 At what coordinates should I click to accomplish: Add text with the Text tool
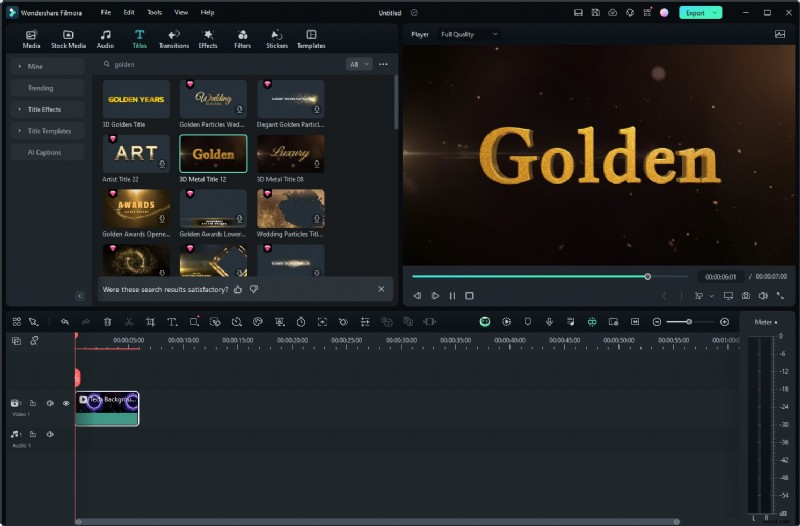tap(172, 322)
